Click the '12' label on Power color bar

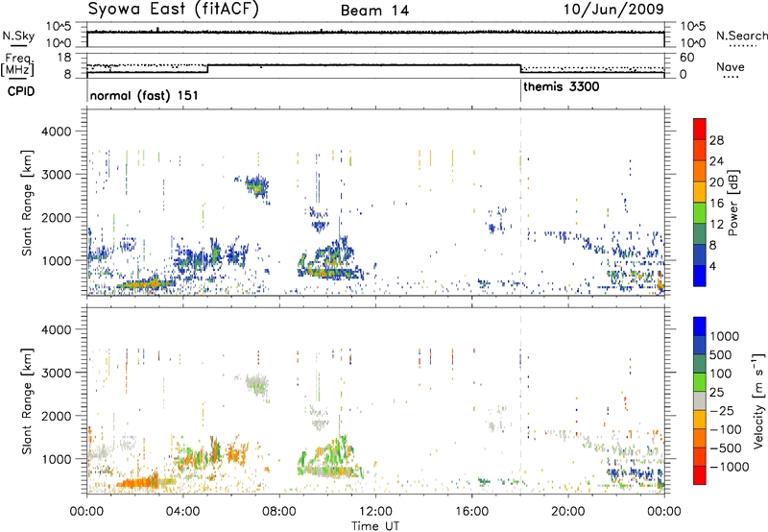[x=716, y=225]
